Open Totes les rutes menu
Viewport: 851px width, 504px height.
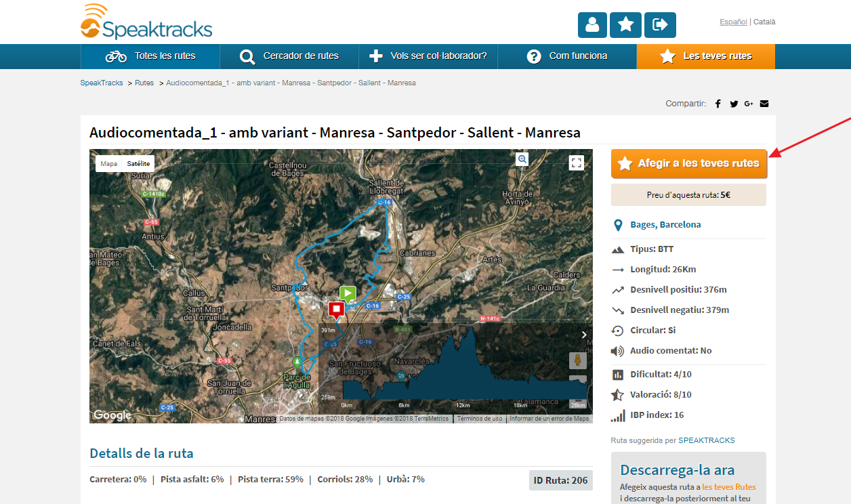coord(150,56)
